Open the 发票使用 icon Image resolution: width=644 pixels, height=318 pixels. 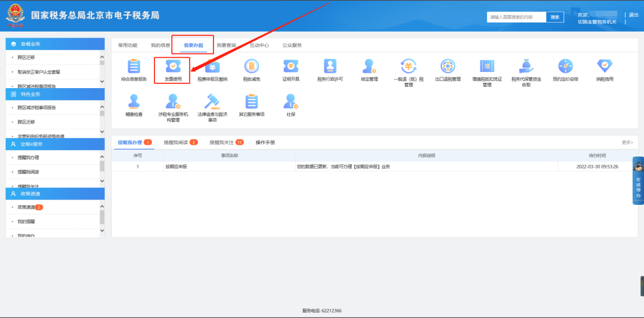(x=173, y=66)
